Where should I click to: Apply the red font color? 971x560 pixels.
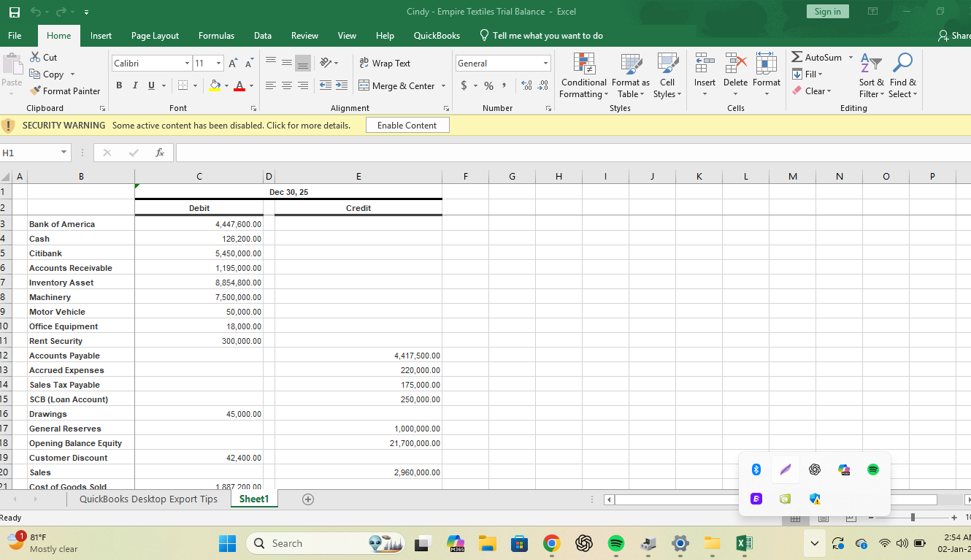coord(240,86)
